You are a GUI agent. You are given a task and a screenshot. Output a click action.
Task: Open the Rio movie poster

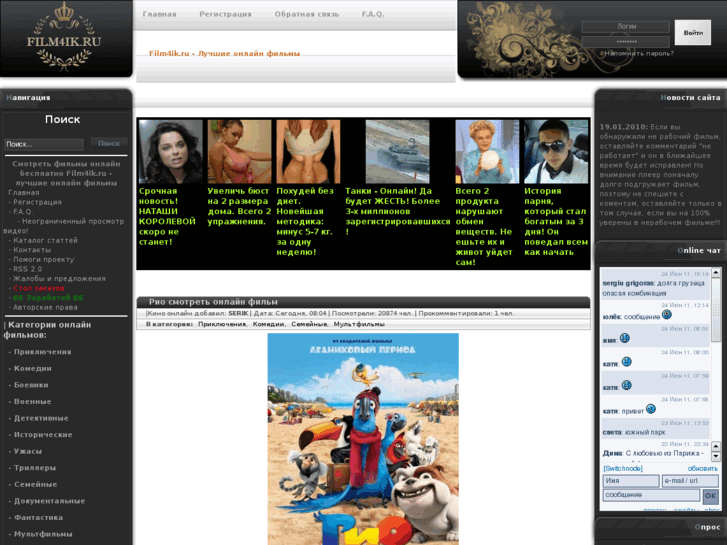[363, 439]
